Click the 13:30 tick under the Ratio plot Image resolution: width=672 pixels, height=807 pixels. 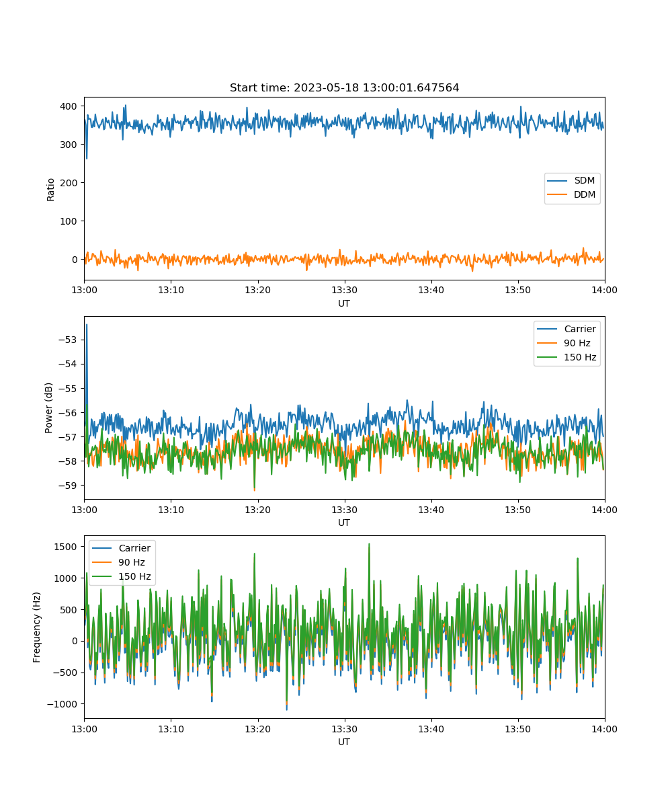[x=344, y=290]
